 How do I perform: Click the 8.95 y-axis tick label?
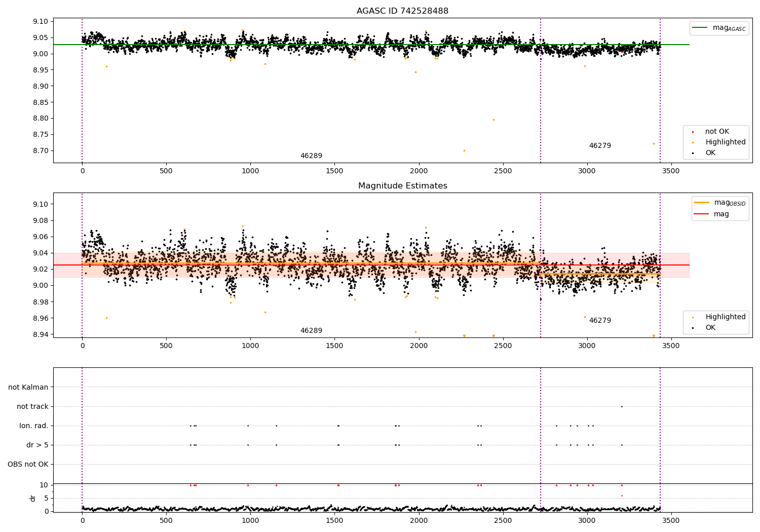40,70
